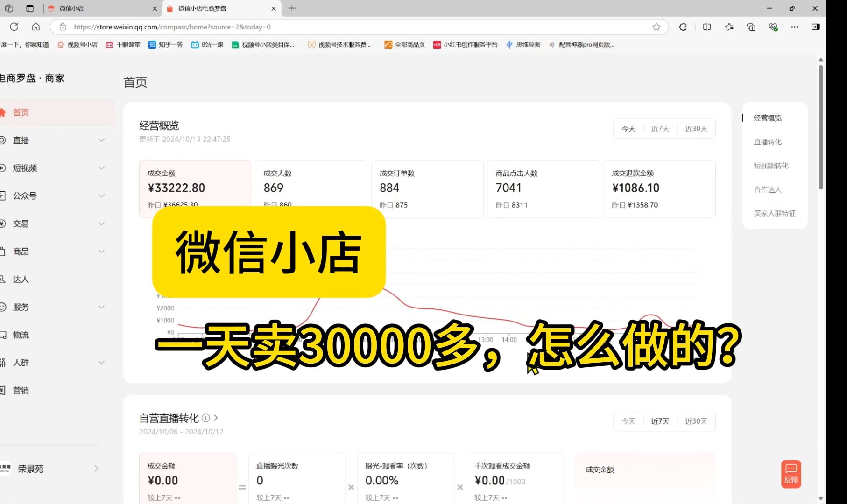Viewport: 847px width, 504px height.
Task: Open browser settings ellipsis menu
Action: (795, 27)
